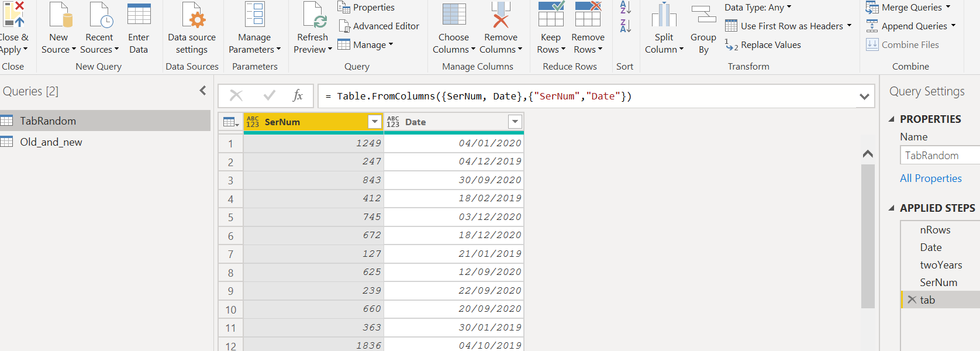Open SerNum column filter dropdown
This screenshot has width=980, height=351.
point(375,122)
